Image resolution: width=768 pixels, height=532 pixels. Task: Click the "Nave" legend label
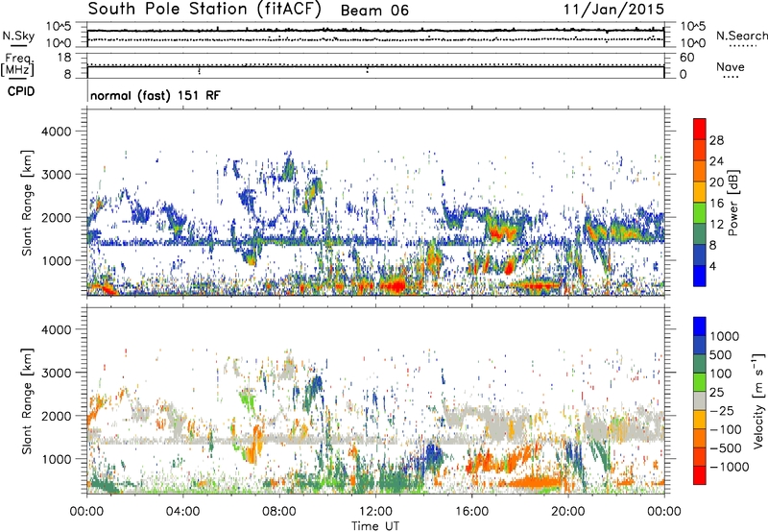[731, 66]
